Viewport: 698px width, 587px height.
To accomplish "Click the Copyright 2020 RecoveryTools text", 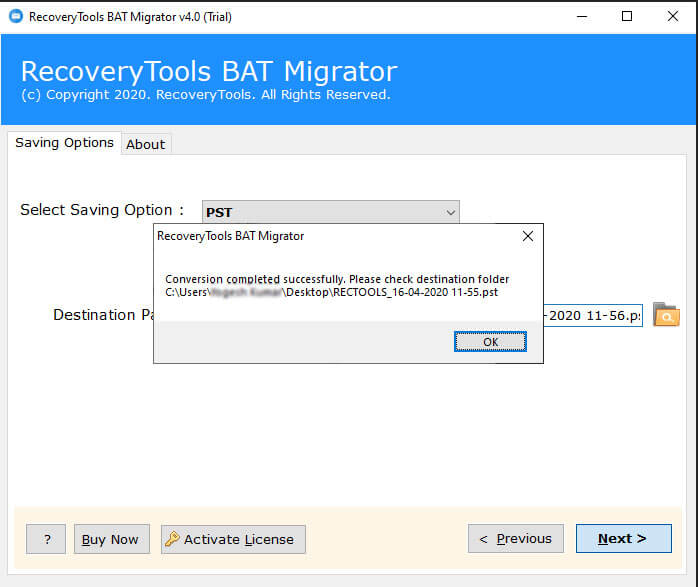I will click(206, 95).
